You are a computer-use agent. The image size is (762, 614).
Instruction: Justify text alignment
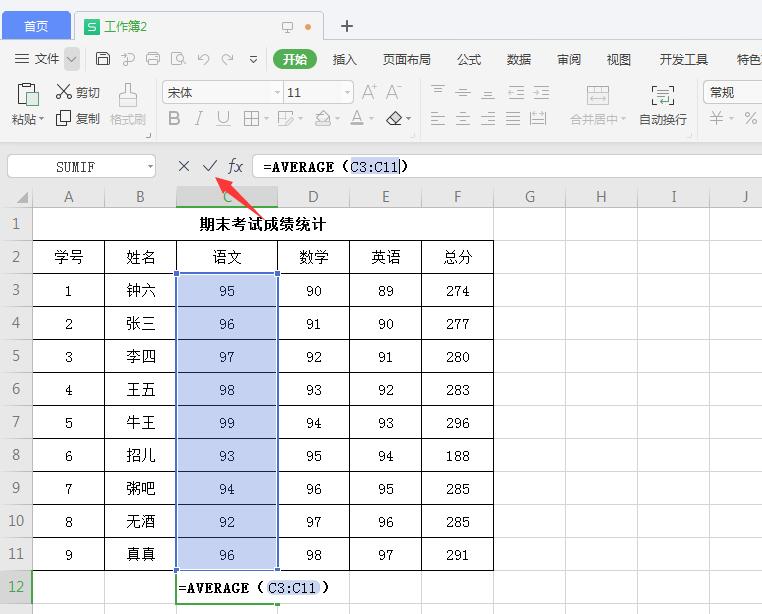[513, 118]
